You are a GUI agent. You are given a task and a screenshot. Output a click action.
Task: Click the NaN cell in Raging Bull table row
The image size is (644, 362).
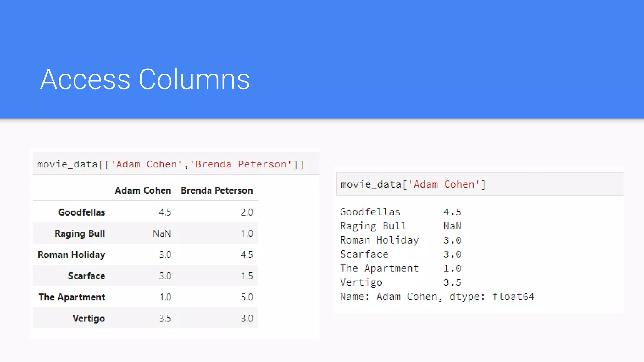(162, 233)
